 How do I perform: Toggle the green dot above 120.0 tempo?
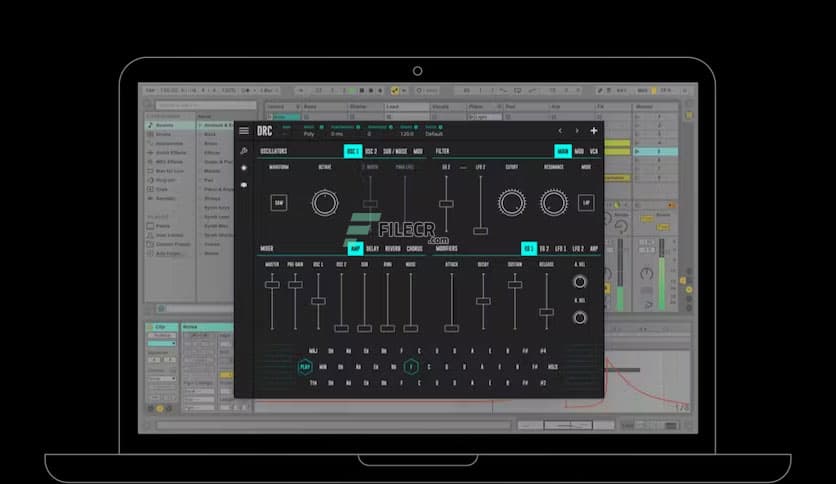[416, 127]
